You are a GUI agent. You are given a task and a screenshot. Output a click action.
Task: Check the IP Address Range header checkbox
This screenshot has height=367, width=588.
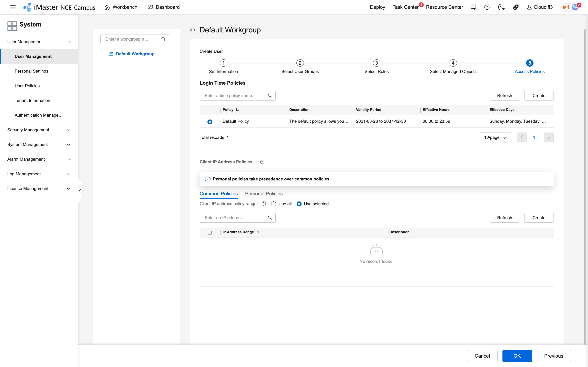pos(210,232)
